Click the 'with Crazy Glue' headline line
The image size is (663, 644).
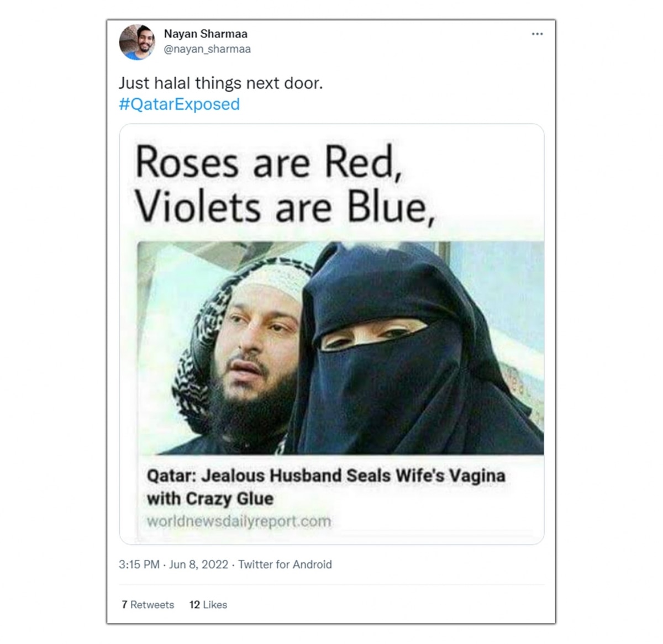tap(210, 499)
